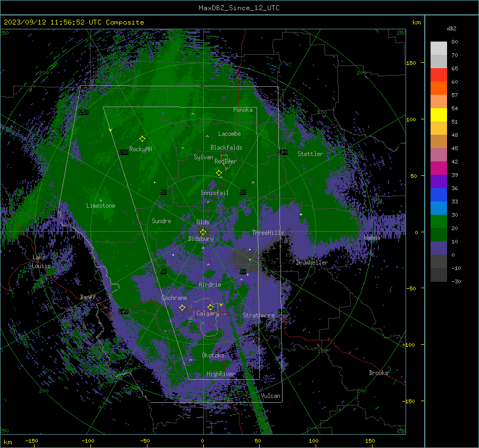
Task: Click the -150 tick on the bottom axis
Action: (31, 441)
